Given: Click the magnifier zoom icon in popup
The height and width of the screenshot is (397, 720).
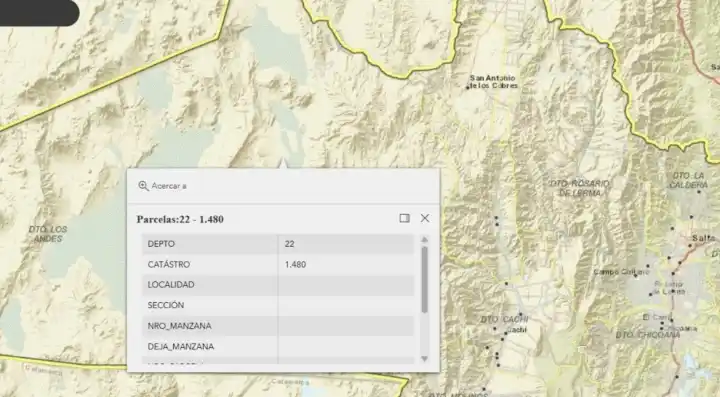Looking at the screenshot, I should point(143,186).
